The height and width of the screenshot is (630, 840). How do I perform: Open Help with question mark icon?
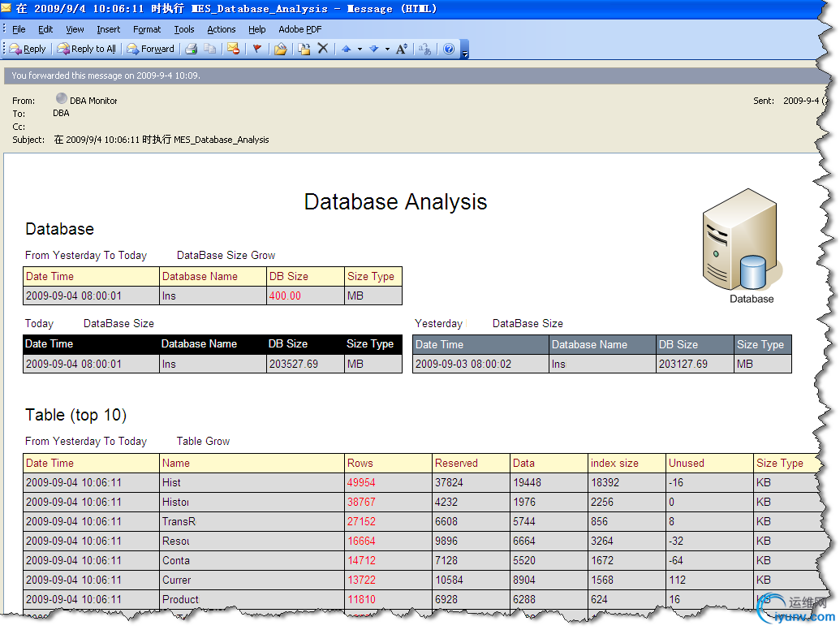(x=449, y=50)
